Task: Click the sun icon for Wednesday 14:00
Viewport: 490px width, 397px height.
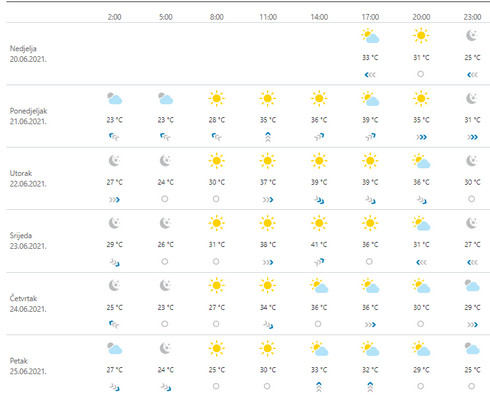Action: [319, 223]
